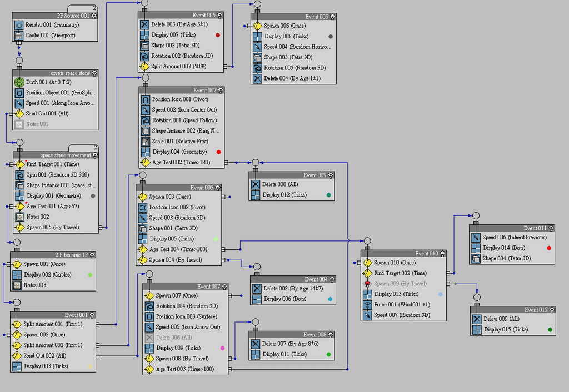
Task: Select the Speed 004 Random Horizontal operator
Action: pyautogui.click(x=293, y=47)
